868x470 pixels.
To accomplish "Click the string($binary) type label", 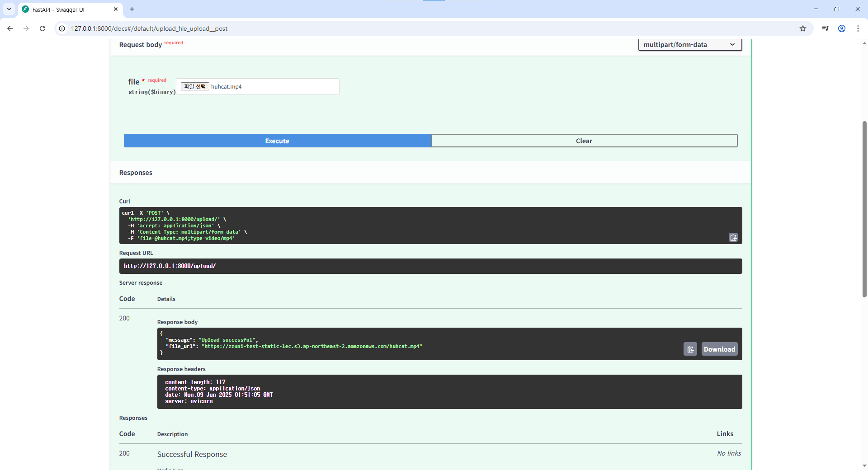I will (x=152, y=92).
